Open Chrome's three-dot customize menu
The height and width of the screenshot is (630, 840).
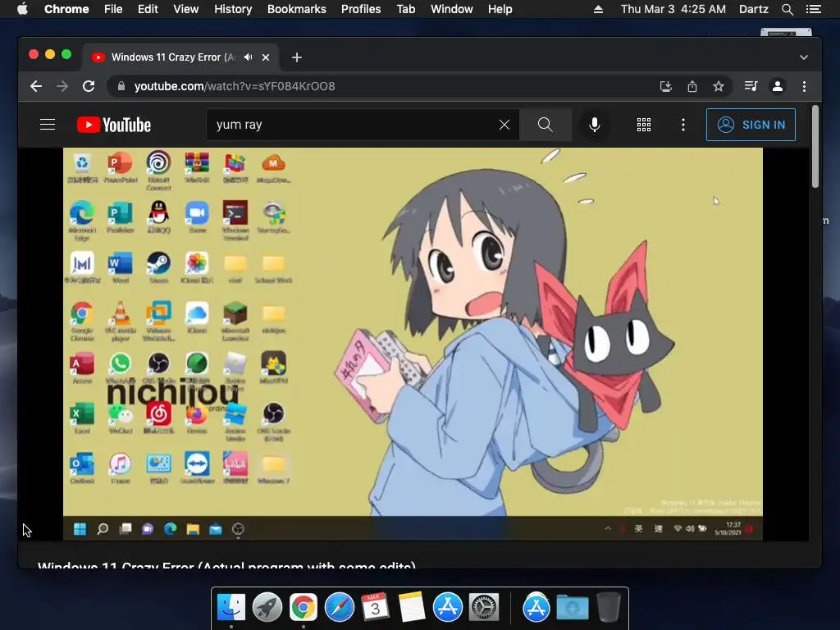[x=804, y=86]
